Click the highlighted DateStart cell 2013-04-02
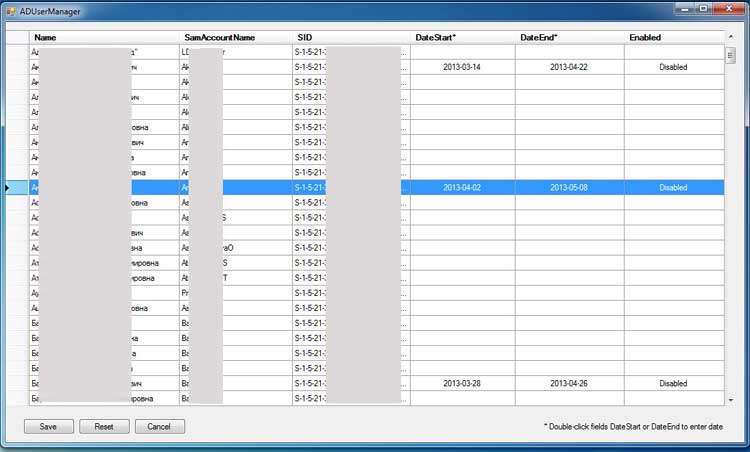The width and height of the screenshot is (750, 452). 462,187
